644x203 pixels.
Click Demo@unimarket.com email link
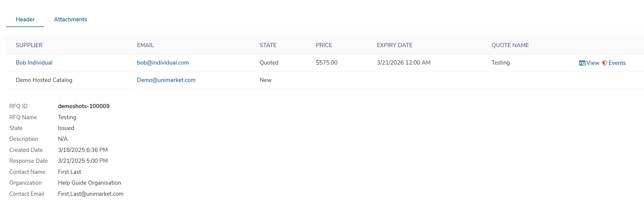tap(166, 80)
